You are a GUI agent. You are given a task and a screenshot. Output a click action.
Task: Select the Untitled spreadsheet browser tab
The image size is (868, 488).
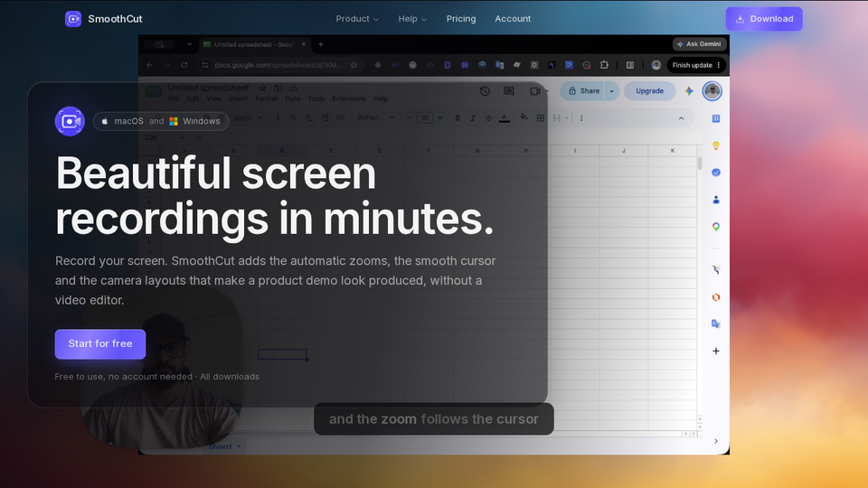[253, 44]
